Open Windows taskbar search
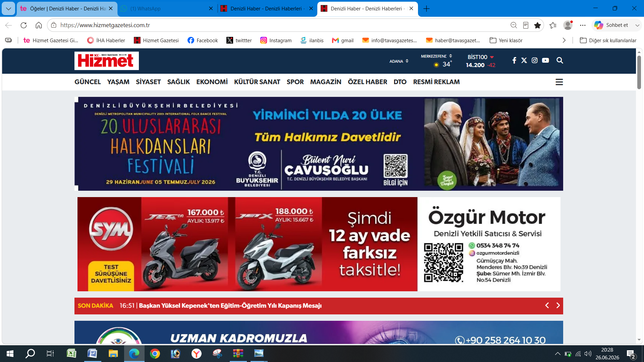The width and height of the screenshot is (644, 362). (30, 354)
